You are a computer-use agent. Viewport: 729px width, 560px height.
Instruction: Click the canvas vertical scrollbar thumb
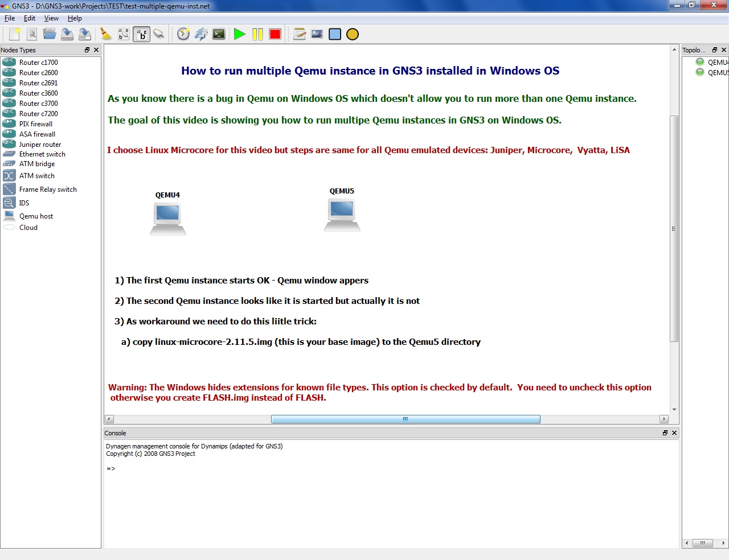[x=674, y=229]
